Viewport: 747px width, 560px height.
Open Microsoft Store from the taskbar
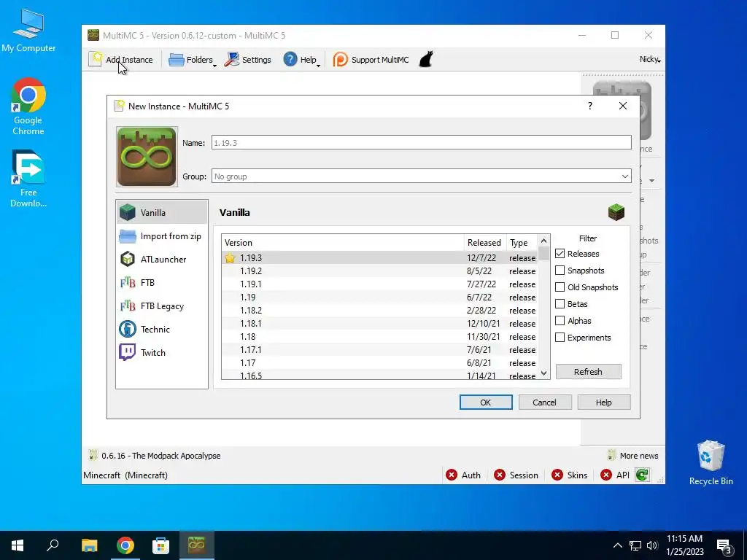pyautogui.click(x=160, y=545)
